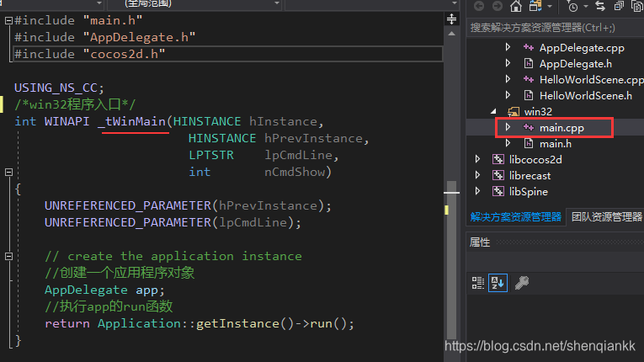This screenshot has height=362, width=644.
Task: Click the _tWinMain function name
Action: (132, 121)
